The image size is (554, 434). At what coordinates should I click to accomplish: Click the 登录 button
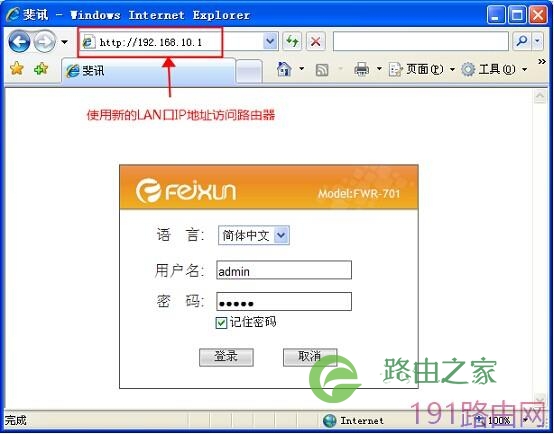tap(226, 357)
